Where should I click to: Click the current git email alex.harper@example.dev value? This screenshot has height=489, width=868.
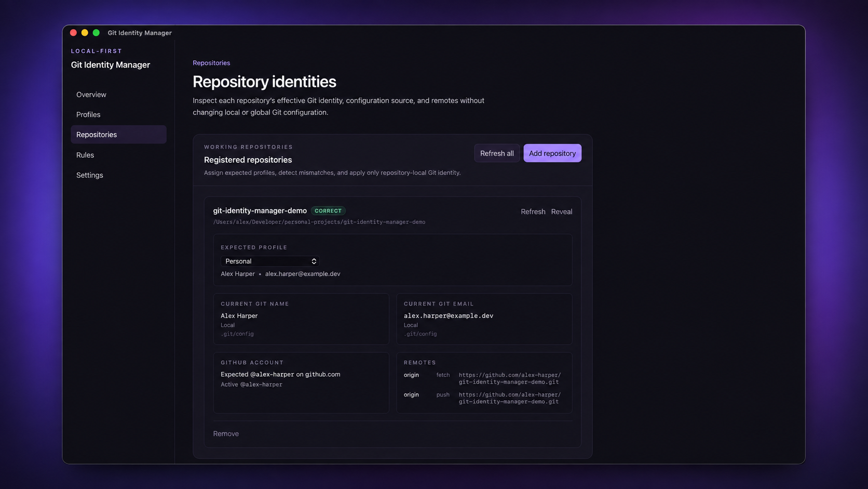[x=449, y=316]
